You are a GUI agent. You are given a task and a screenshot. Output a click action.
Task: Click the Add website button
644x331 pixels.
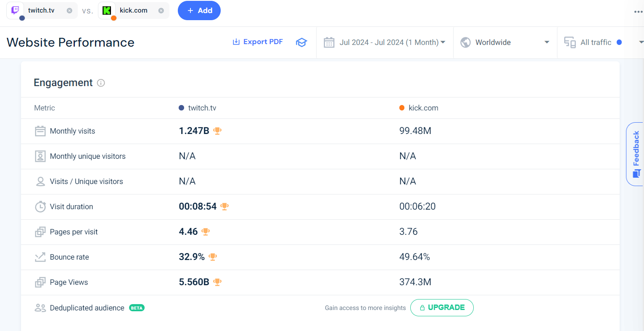tap(199, 11)
